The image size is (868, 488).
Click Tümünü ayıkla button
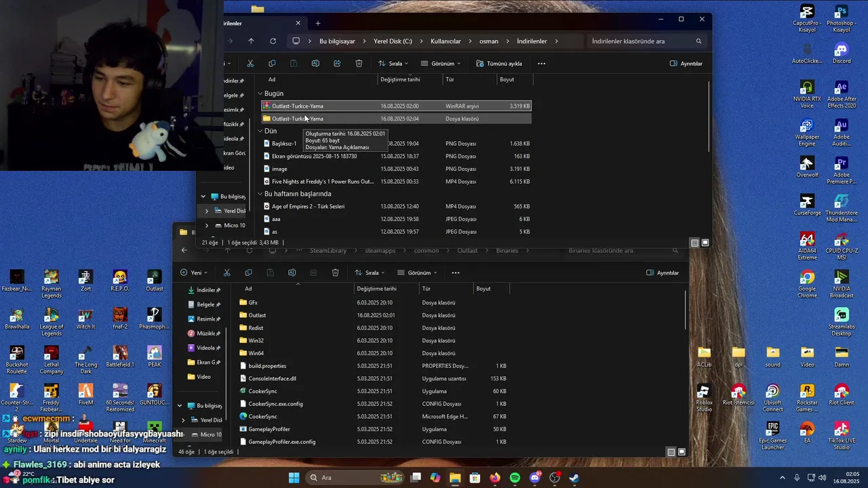tap(499, 64)
